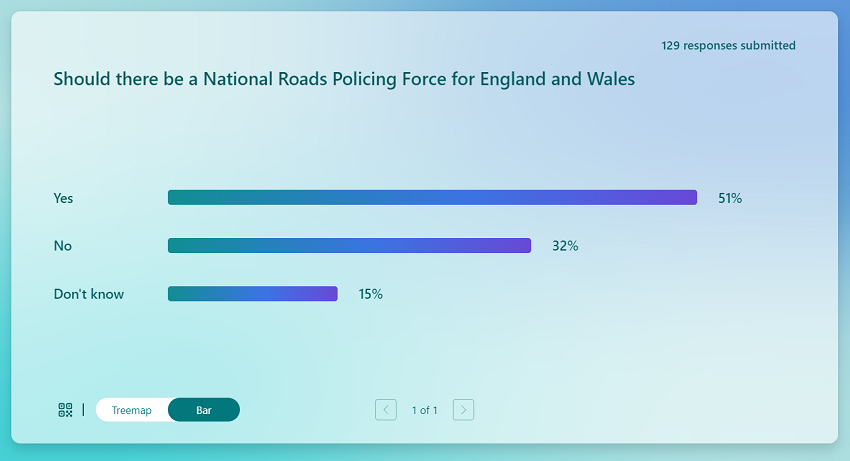This screenshot has height=461, width=850.
Task: Open the QR code icon
Action: pos(65,410)
